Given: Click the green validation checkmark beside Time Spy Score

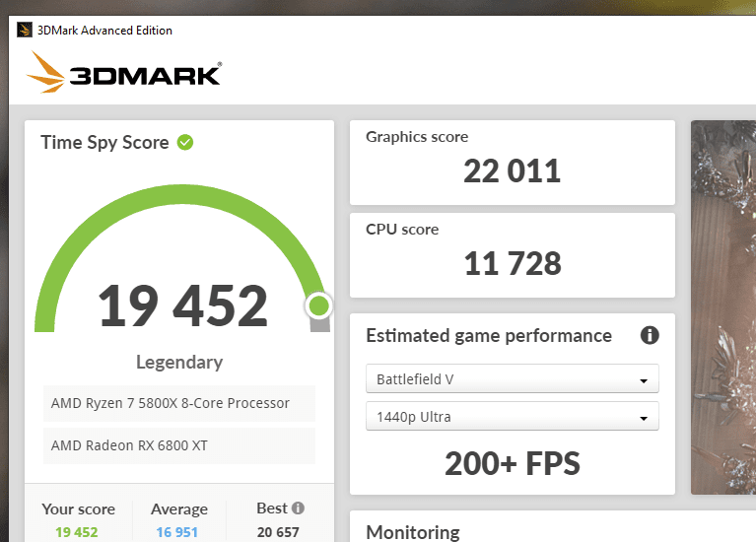Looking at the screenshot, I should coord(185,142).
